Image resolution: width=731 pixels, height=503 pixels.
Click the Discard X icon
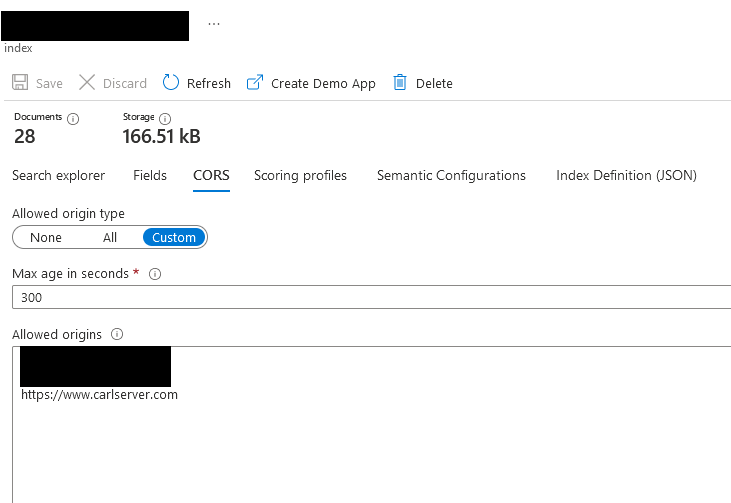pyautogui.click(x=87, y=83)
